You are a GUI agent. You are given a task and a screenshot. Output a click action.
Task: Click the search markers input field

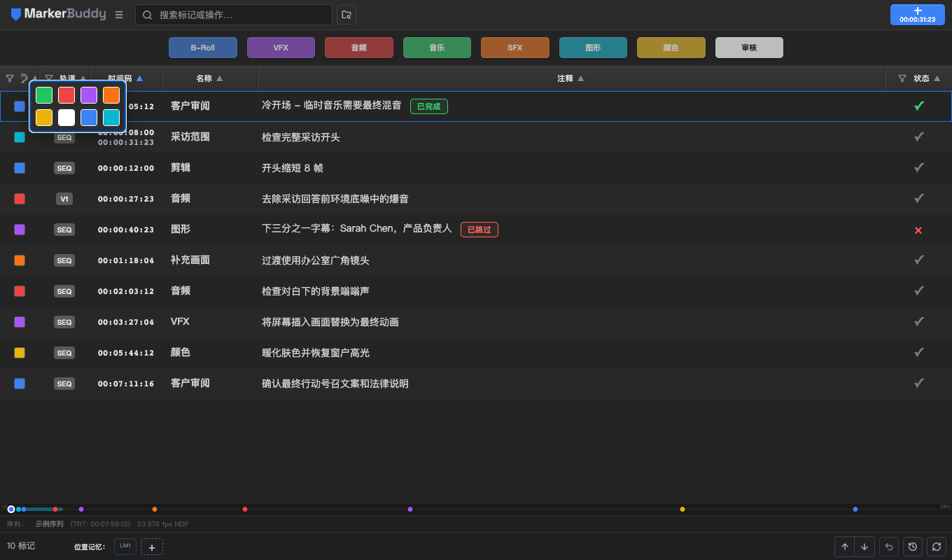pyautogui.click(x=234, y=15)
